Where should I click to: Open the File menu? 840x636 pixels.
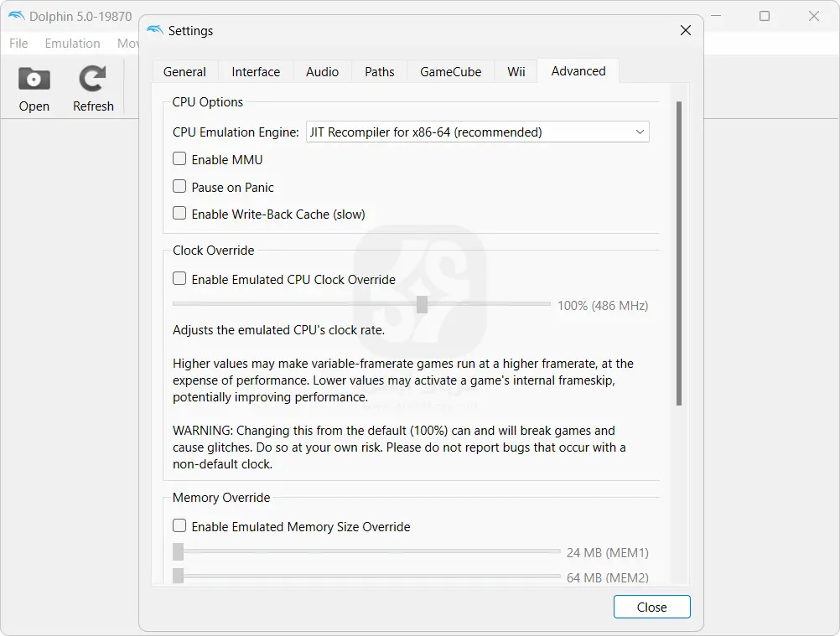[x=18, y=44]
